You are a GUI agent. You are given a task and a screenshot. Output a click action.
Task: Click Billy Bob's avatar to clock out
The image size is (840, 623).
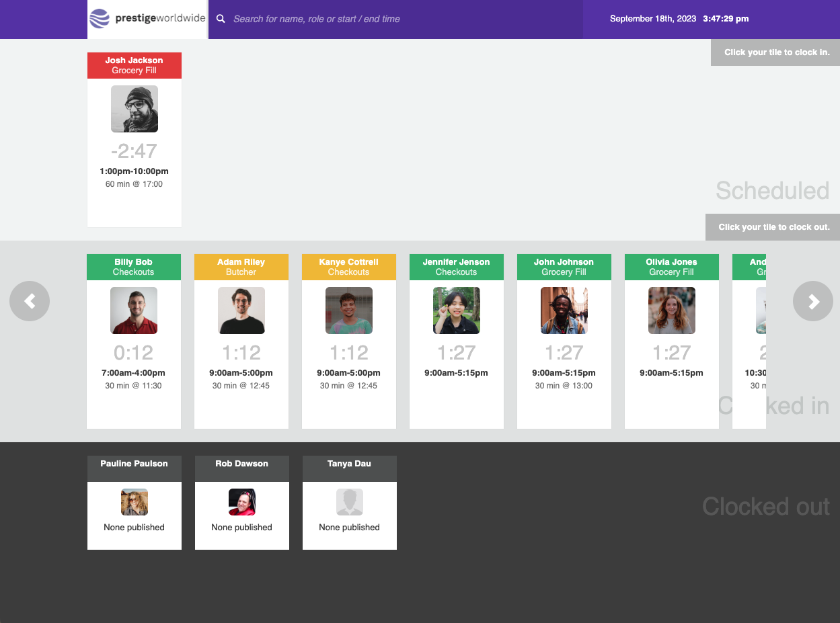(134, 310)
